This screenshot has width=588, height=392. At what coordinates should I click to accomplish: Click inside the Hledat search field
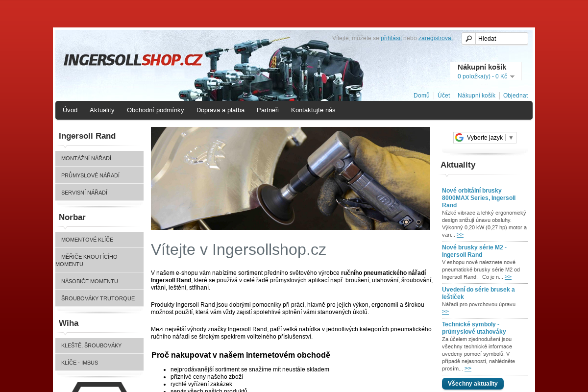pos(502,38)
